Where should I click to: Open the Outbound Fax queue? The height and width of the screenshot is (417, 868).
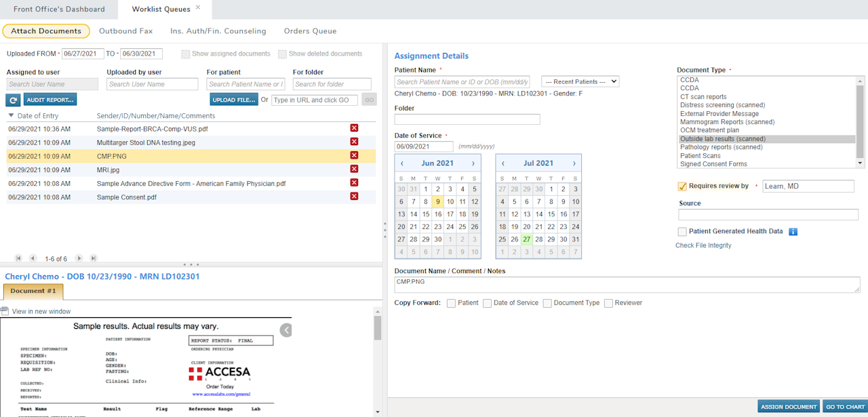click(x=125, y=31)
